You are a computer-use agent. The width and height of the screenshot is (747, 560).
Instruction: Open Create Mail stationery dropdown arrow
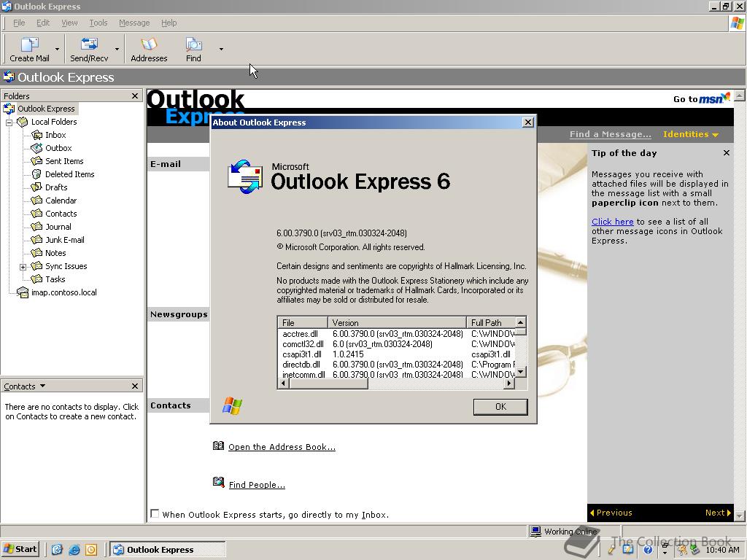click(x=57, y=49)
